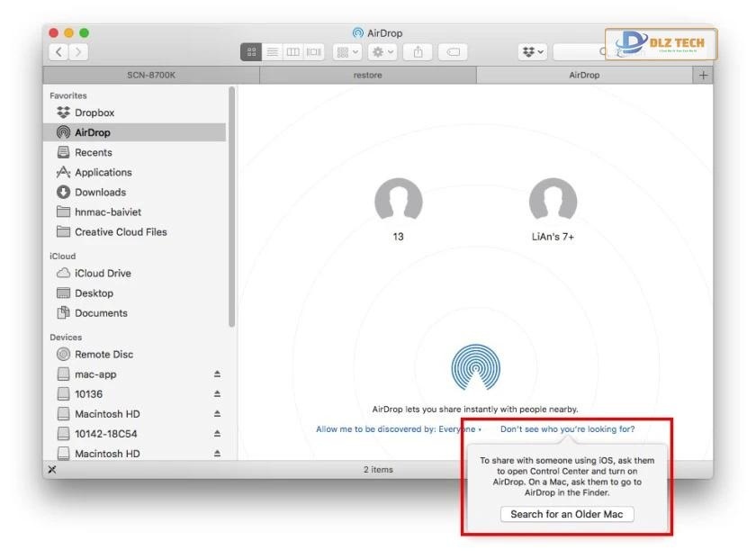Image resolution: width=756 pixels, height=559 pixels.
Task: Open the action gear dropdown menu
Action: click(382, 51)
